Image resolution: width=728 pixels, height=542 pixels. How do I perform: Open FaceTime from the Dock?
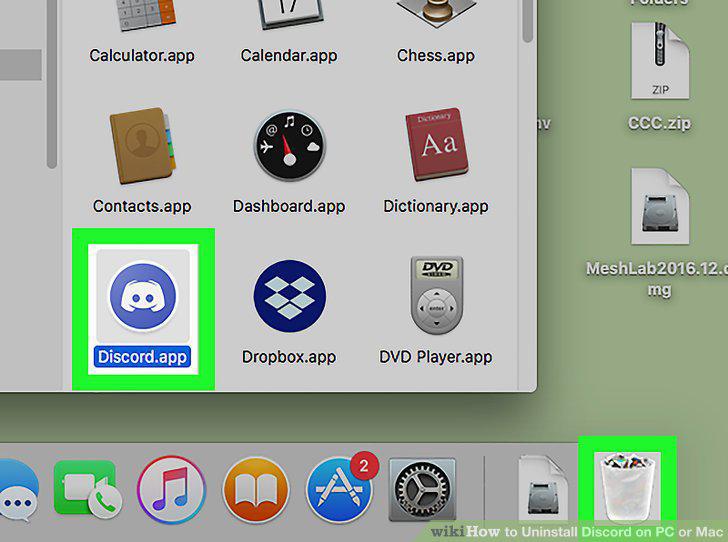87,489
